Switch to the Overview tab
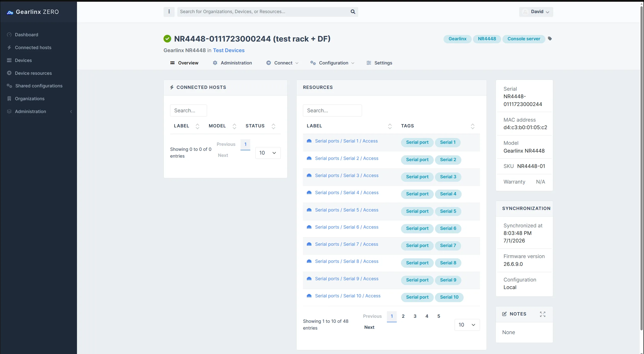Image resolution: width=644 pixels, height=354 pixels. pos(184,63)
